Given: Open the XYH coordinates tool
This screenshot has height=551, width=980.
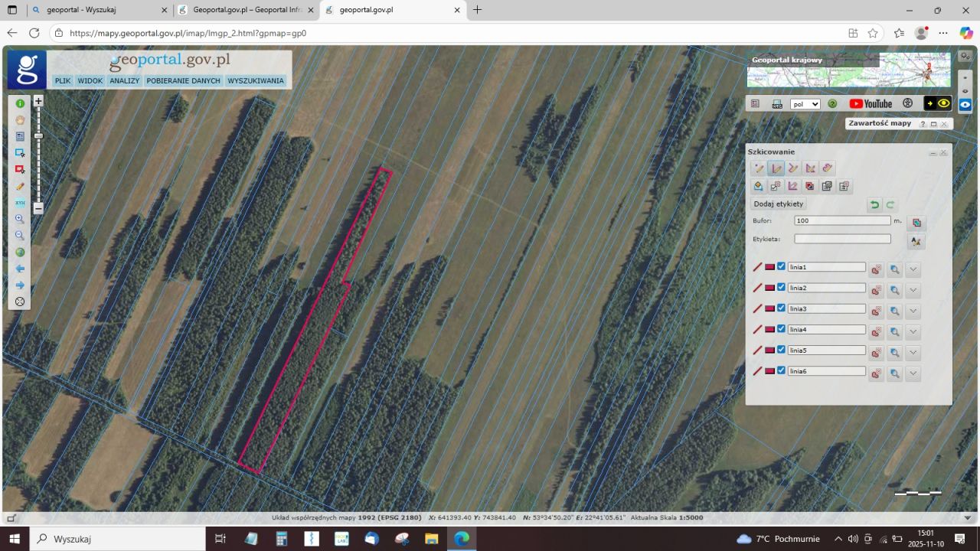Looking at the screenshot, I should click(20, 203).
